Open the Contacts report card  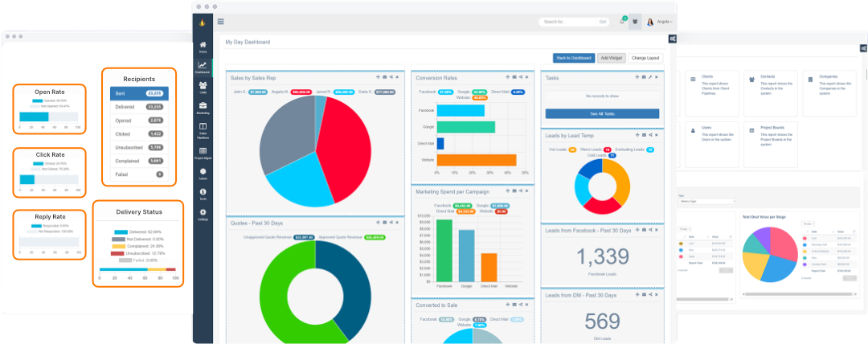tap(771, 92)
